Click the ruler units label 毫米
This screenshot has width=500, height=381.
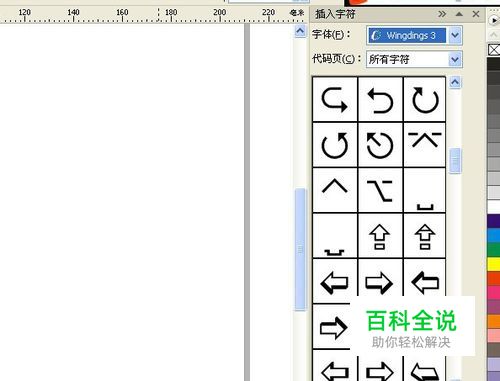point(297,13)
